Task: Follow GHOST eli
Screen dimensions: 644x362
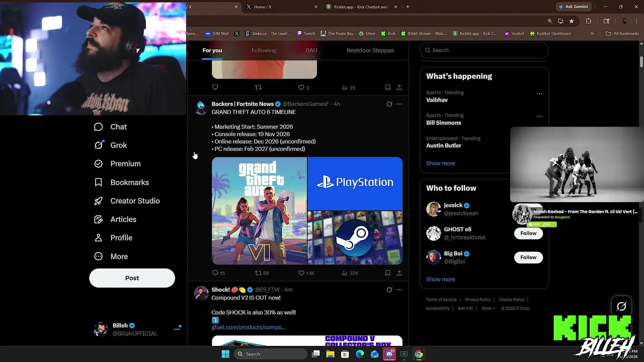Action: point(528,233)
